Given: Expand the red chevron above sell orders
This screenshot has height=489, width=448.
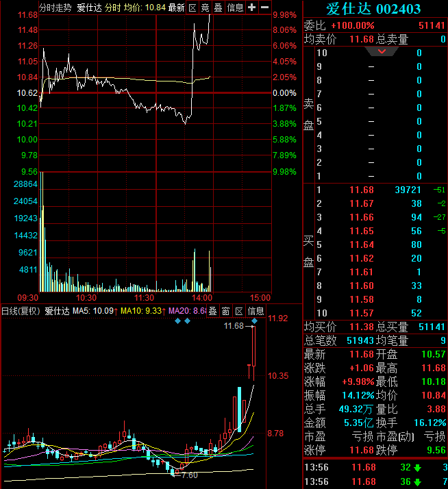Looking at the screenshot, I should click(382, 51).
